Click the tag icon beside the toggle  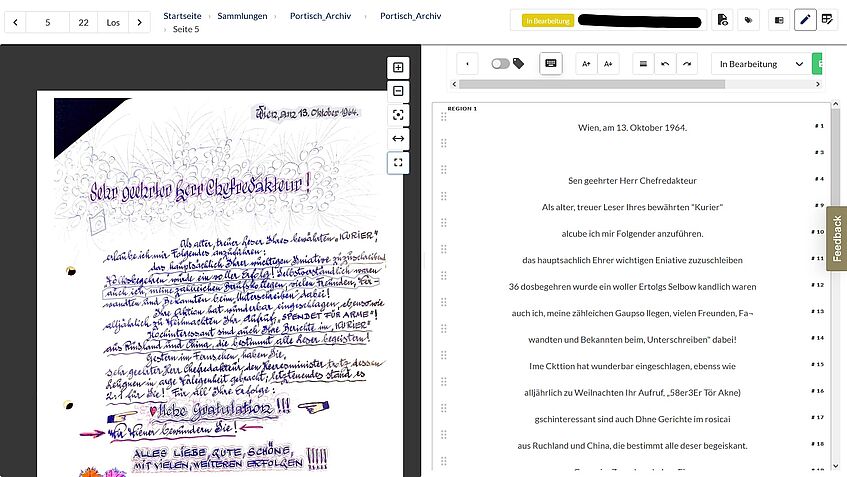tap(519, 64)
